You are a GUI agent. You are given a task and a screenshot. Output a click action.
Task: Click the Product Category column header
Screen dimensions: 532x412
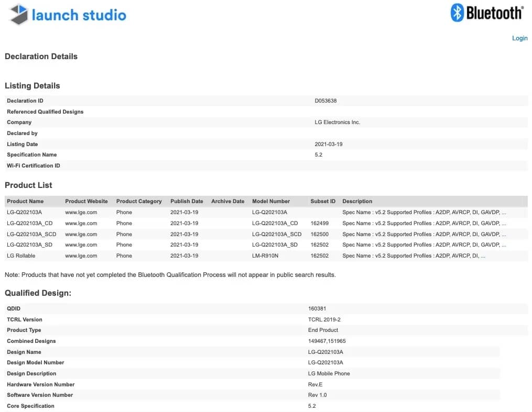pos(139,202)
